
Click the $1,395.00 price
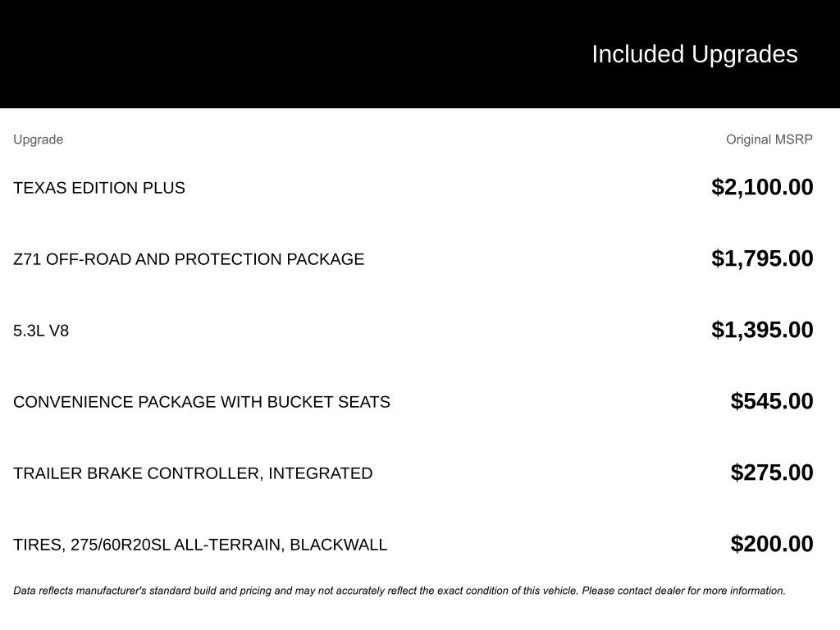pos(762,330)
